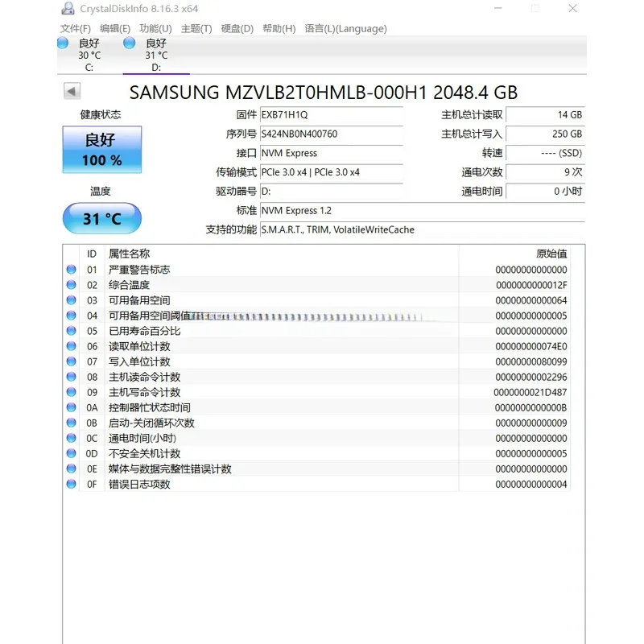Click status dot of attribute 07 写入单位计数

click(71, 361)
